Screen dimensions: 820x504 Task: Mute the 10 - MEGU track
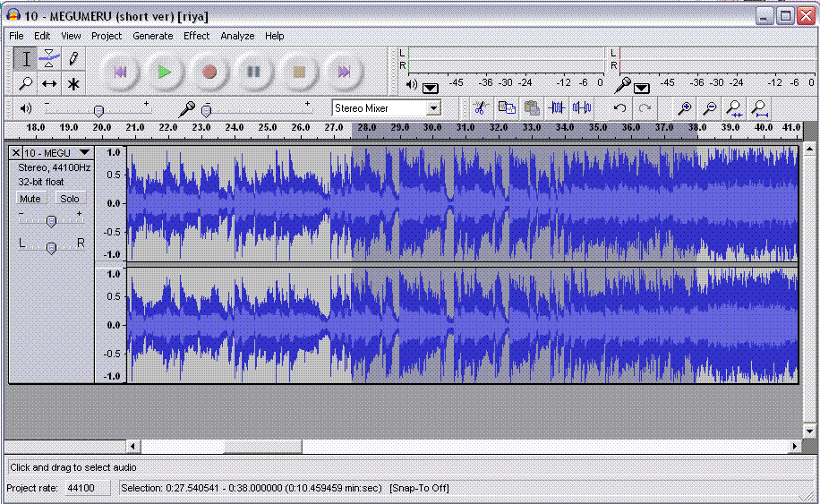tap(30, 198)
